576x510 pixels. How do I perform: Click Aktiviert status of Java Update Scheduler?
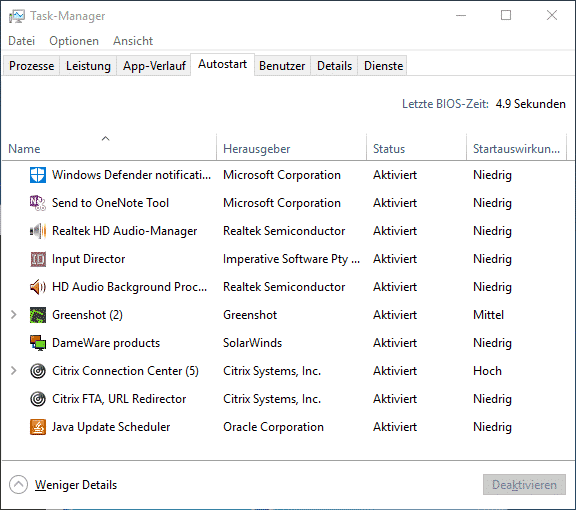395,427
